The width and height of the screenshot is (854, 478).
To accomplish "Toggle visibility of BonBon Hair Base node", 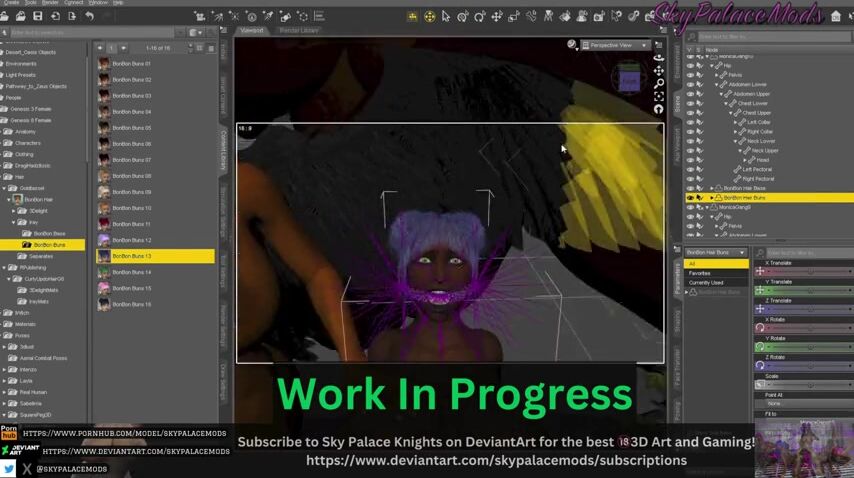I will (689, 188).
